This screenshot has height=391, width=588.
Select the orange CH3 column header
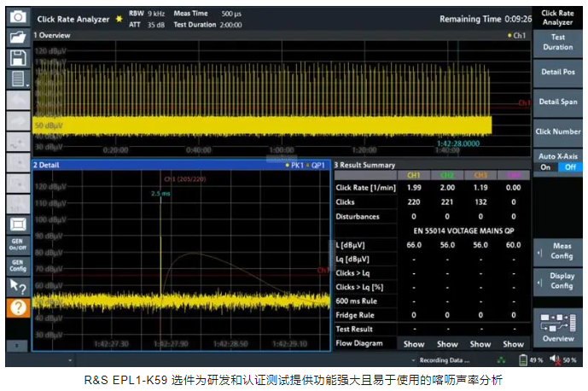480,175
